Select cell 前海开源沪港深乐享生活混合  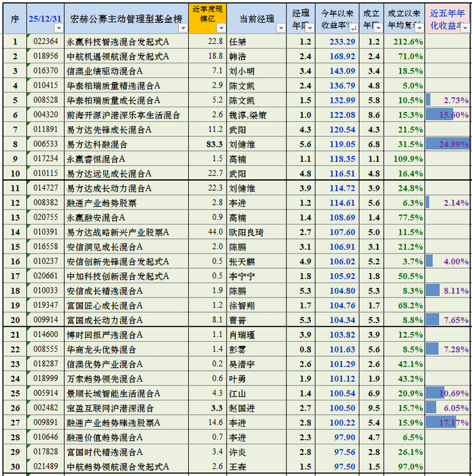point(127,115)
